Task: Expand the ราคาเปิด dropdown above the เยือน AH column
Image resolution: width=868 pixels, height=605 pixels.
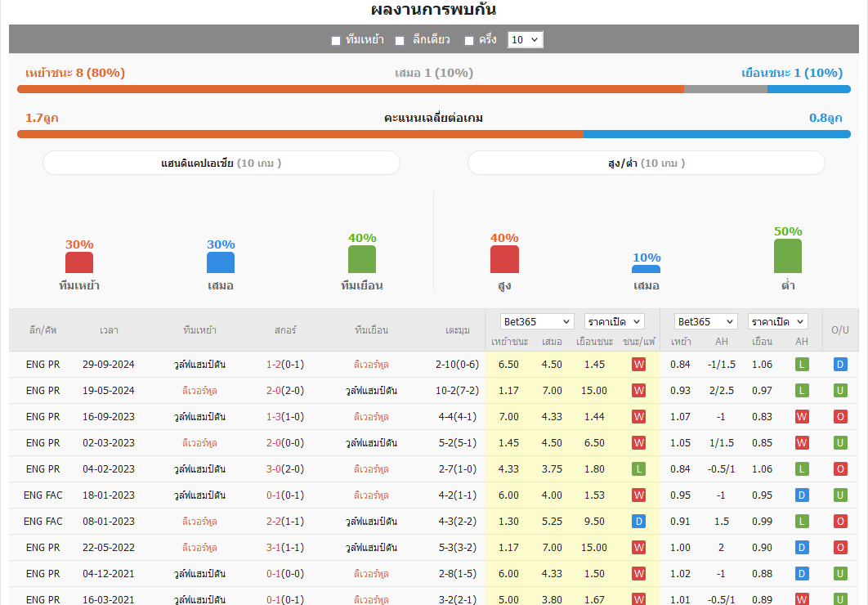Action: point(778,321)
